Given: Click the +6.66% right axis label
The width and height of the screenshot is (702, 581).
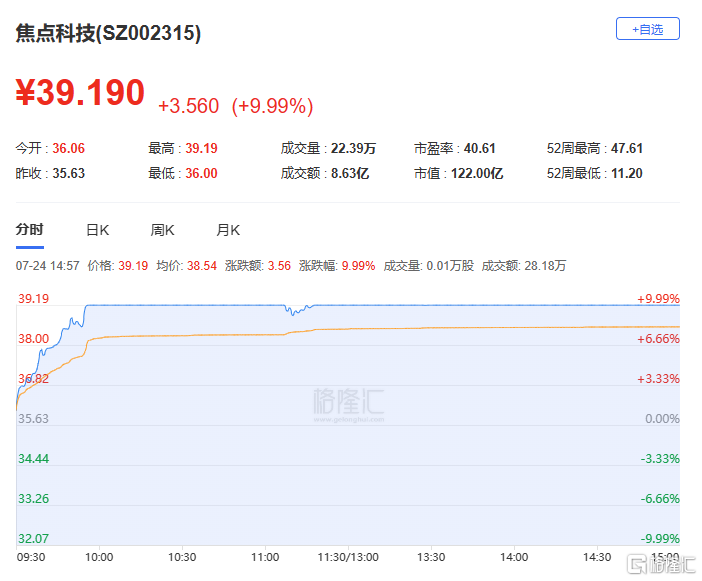Looking at the screenshot, I should coord(658,339).
